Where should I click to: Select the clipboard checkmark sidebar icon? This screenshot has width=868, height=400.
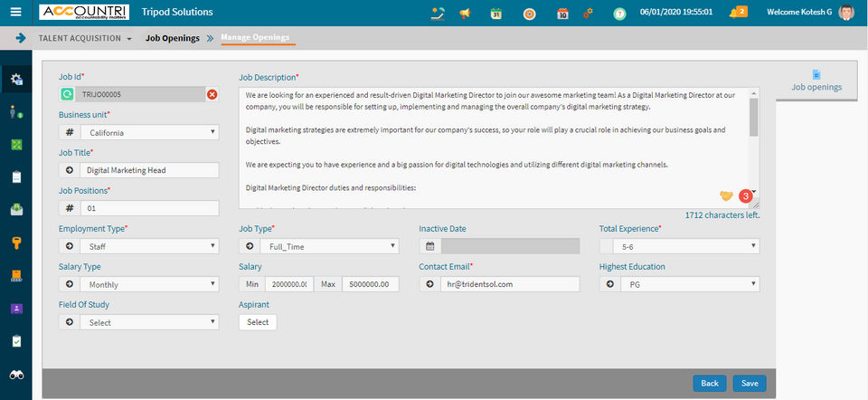click(16, 341)
